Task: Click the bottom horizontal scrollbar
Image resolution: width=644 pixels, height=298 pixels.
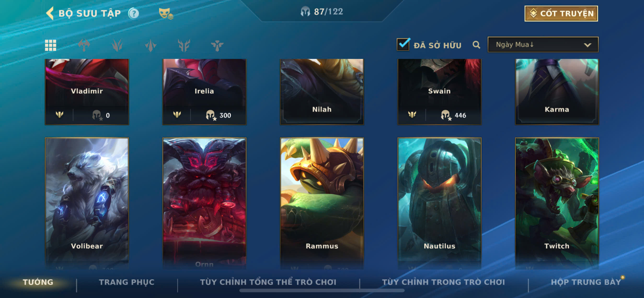Action: 322,291
